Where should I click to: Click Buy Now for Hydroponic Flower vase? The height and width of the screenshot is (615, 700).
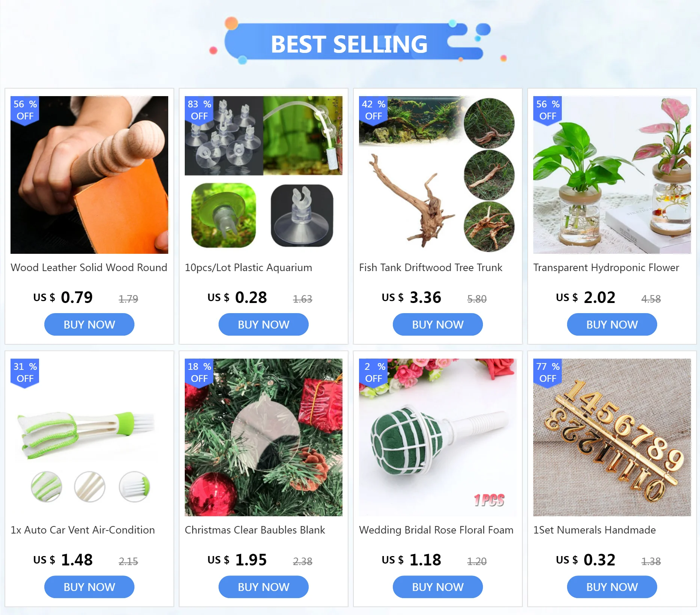[x=612, y=324]
